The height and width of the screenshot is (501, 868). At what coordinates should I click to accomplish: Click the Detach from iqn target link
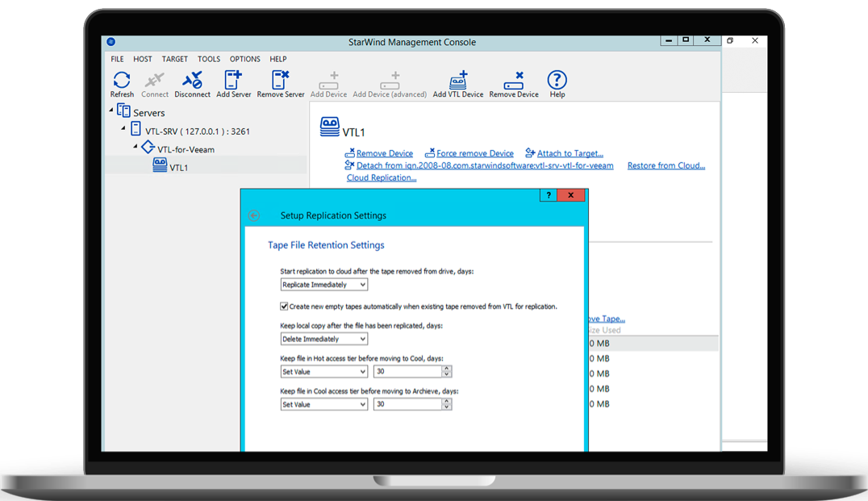coord(485,165)
